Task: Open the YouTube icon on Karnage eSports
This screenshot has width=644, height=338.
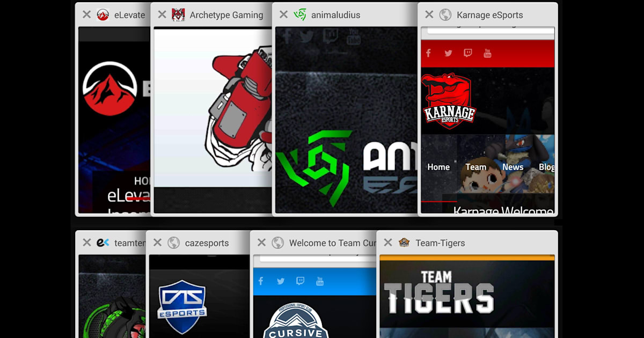Action: (x=487, y=53)
